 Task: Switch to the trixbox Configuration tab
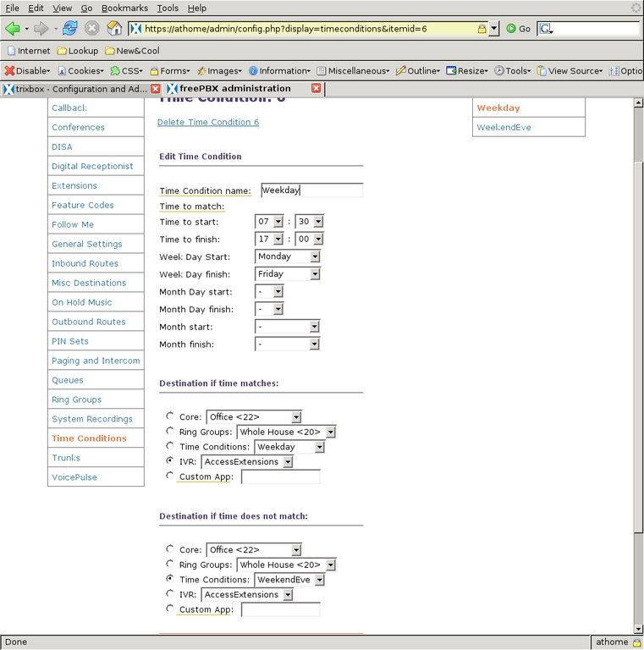coord(76,89)
